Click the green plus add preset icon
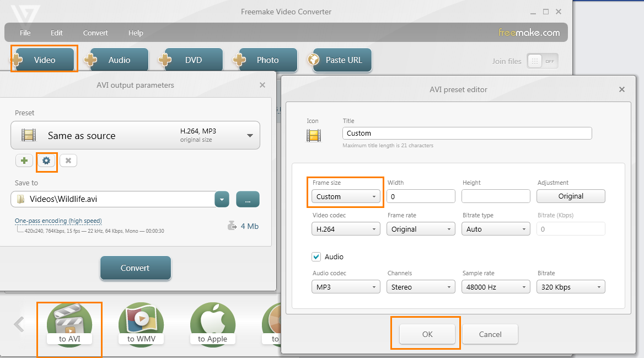The image size is (644, 358). tap(24, 161)
